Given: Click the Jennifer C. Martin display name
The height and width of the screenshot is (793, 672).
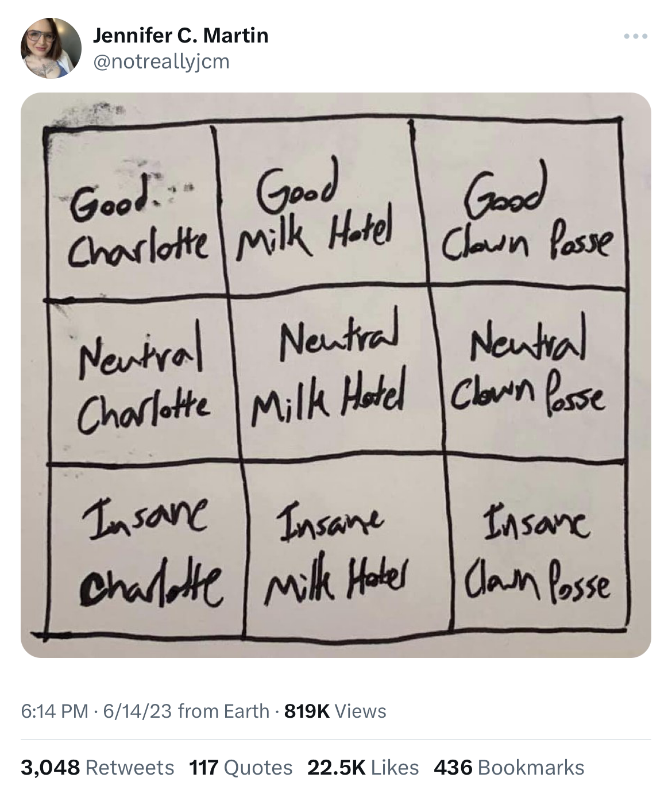Looking at the screenshot, I should click(180, 36).
